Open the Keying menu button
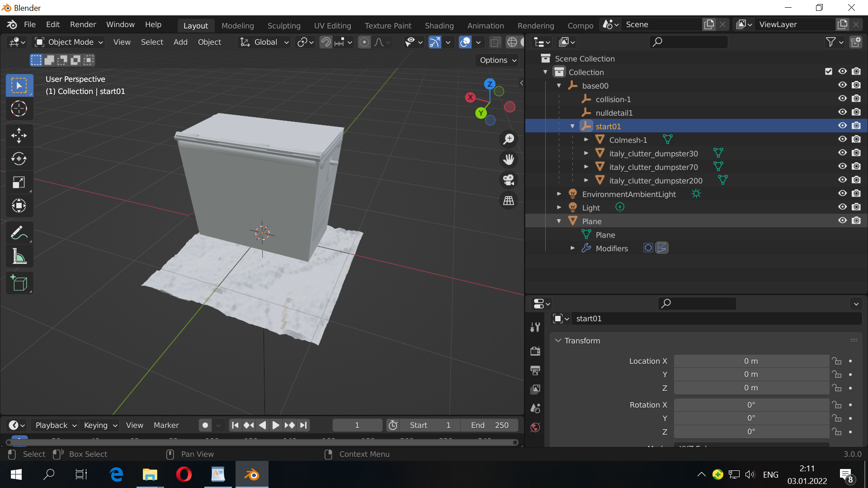The image size is (868, 488). pos(99,425)
